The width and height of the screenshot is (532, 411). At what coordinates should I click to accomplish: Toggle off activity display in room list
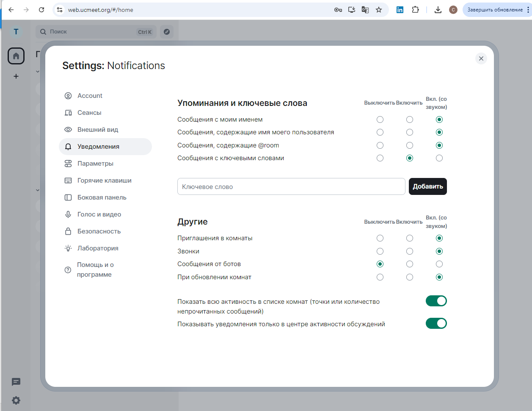[x=436, y=301]
